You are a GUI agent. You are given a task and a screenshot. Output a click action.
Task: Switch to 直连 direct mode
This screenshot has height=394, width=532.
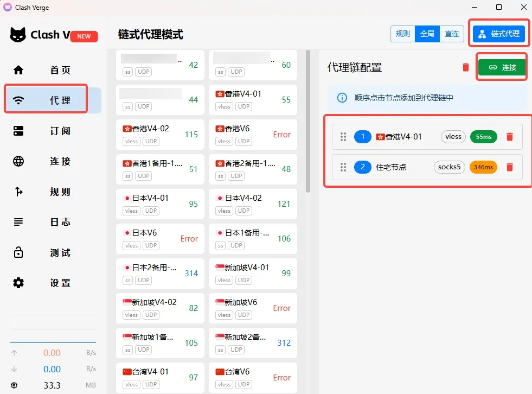click(452, 34)
